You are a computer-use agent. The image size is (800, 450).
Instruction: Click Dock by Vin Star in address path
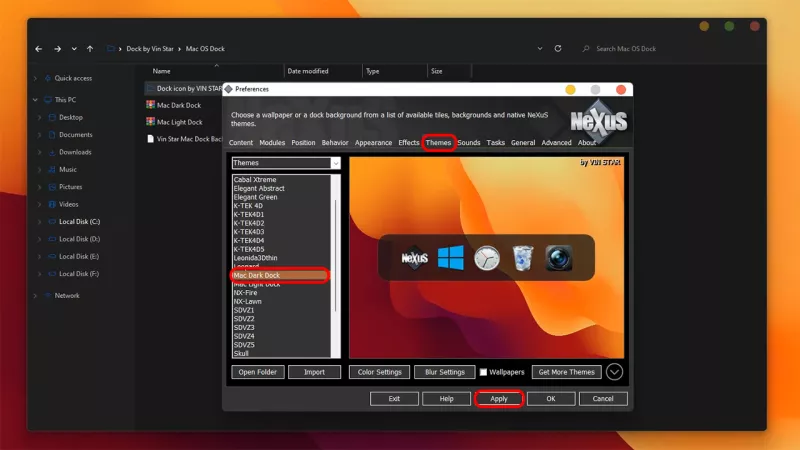[150, 49]
